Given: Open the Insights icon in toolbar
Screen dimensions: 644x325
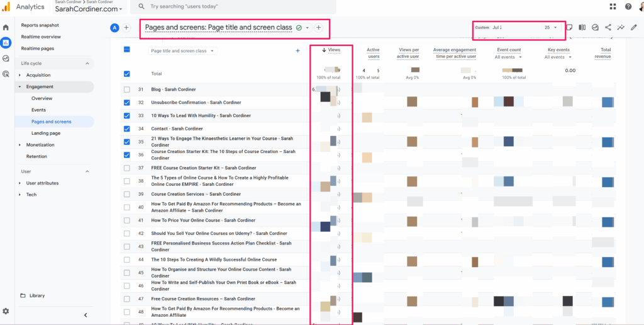Looking at the screenshot, I should tap(595, 28).
